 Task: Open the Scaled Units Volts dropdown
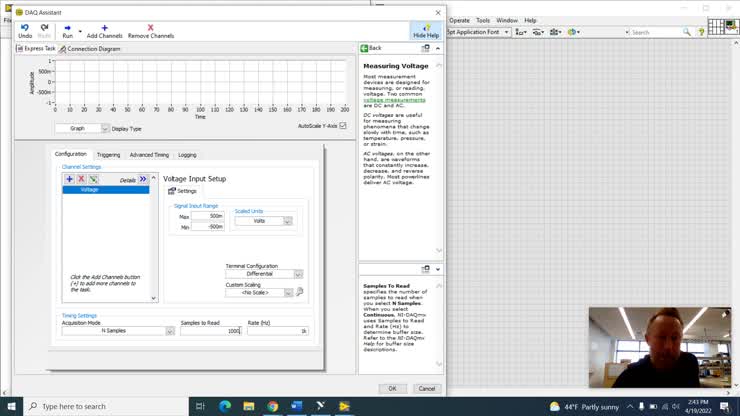tap(287, 221)
